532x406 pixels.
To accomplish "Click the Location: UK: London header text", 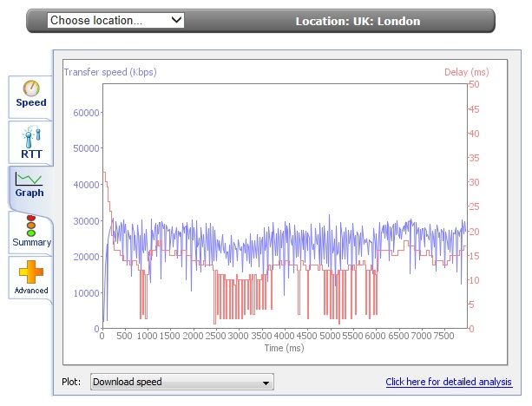I will pos(358,22).
